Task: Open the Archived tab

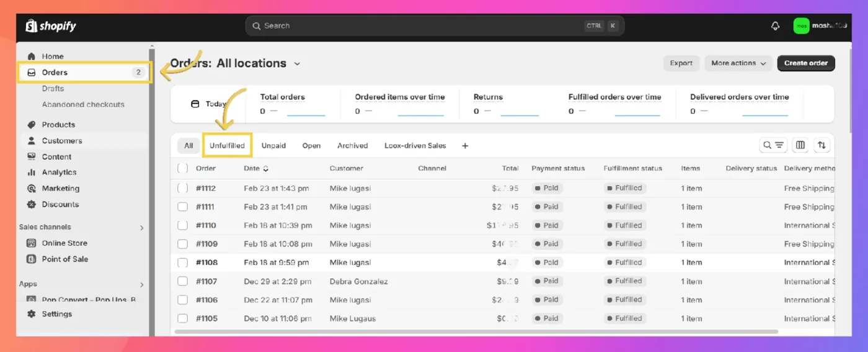Action: (x=353, y=146)
